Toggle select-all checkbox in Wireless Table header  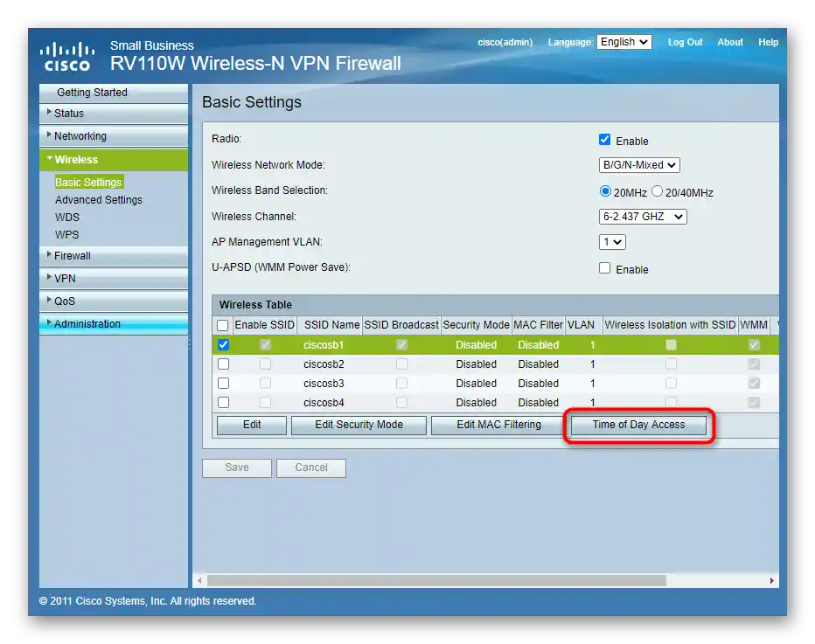click(x=222, y=326)
